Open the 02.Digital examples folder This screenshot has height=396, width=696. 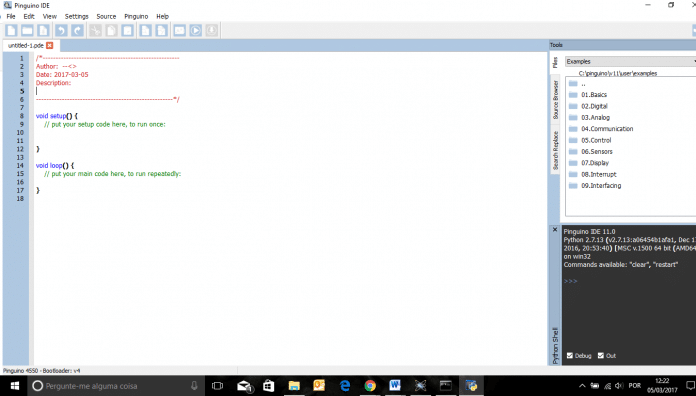tap(594, 106)
